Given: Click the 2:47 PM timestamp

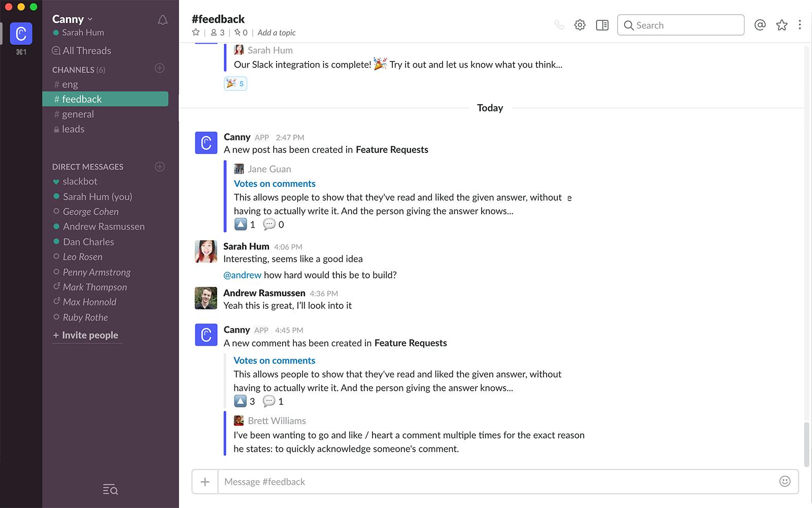Looking at the screenshot, I should [x=290, y=138].
